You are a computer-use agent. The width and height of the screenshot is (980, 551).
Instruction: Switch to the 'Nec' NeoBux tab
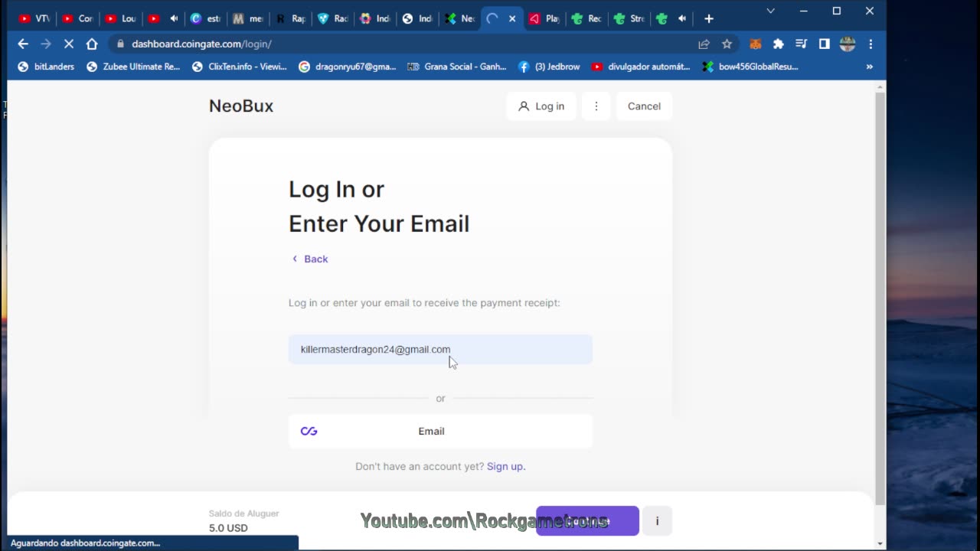pos(460,18)
